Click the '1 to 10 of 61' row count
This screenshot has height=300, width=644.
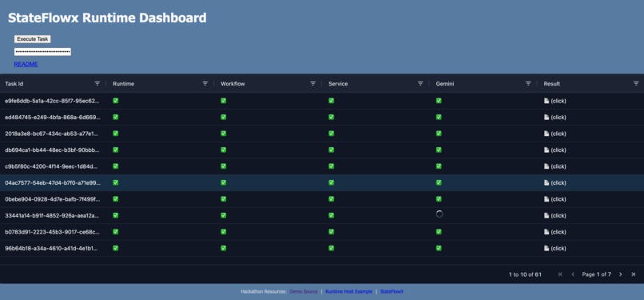click(525, 274)
